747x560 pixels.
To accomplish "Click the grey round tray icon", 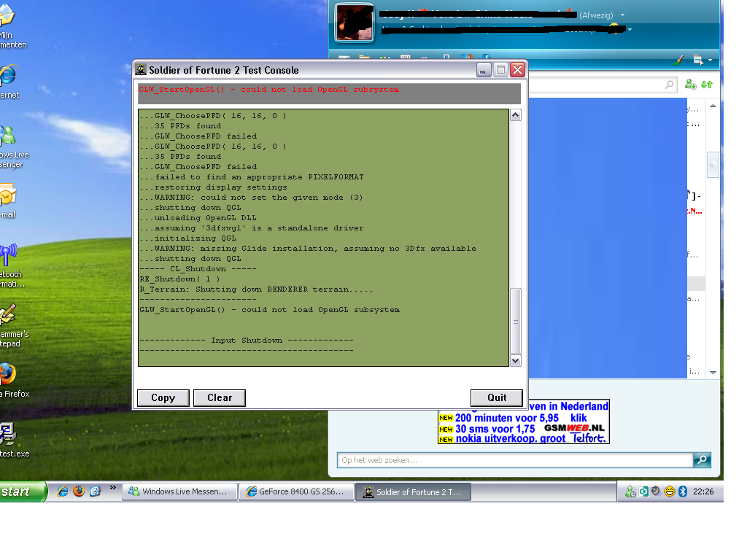I will point(656,492).
